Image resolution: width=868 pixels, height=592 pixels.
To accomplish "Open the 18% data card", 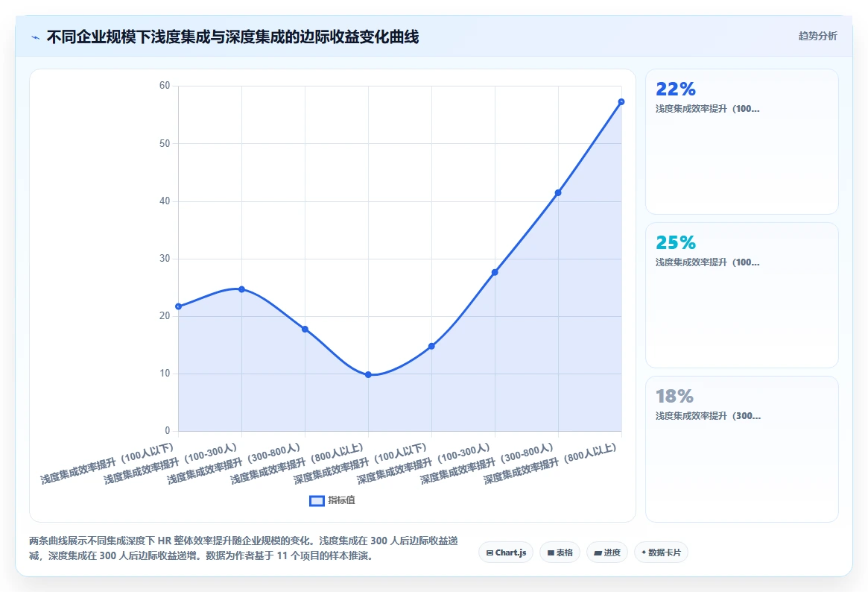I will 742,449.
